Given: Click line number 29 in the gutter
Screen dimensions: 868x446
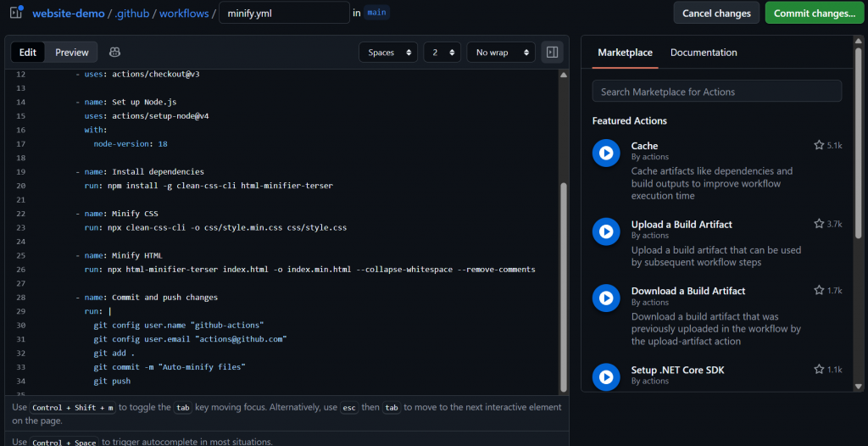Looking at the screenshot, I should [x=21, y=311].
